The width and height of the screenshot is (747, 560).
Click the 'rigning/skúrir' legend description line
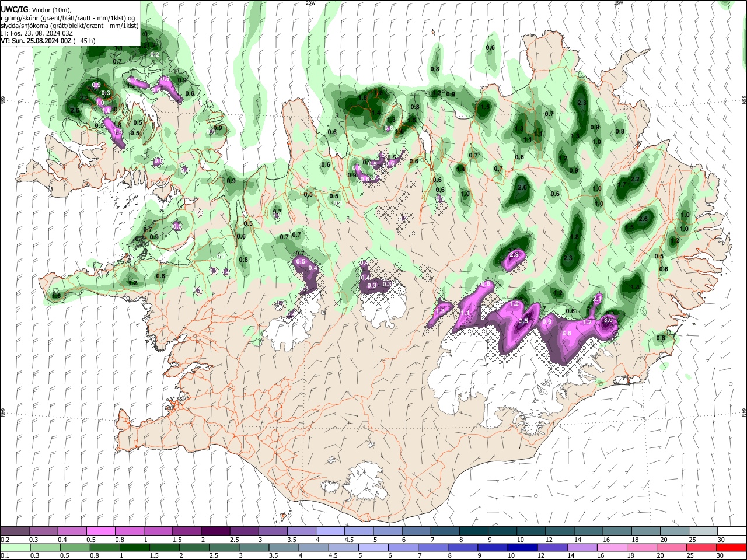(68, 18)
